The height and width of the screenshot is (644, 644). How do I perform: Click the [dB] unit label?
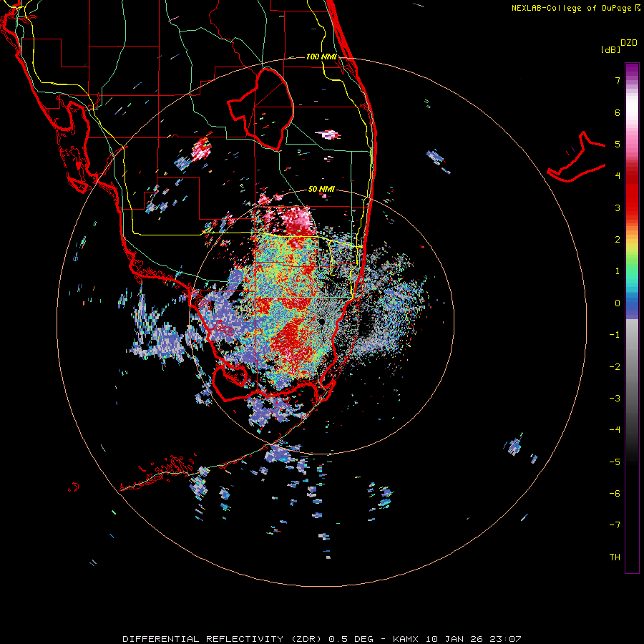(x=610, y=49)
